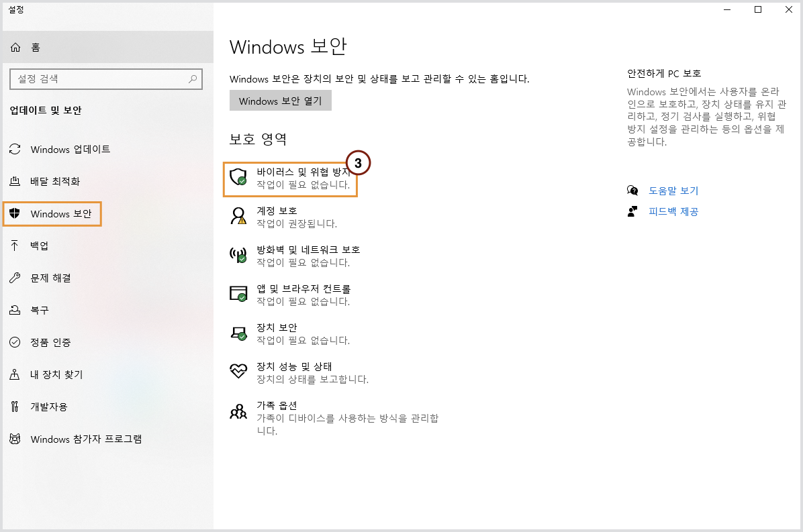
Task: Maximize the 설정 window
Action: (758, 9)
